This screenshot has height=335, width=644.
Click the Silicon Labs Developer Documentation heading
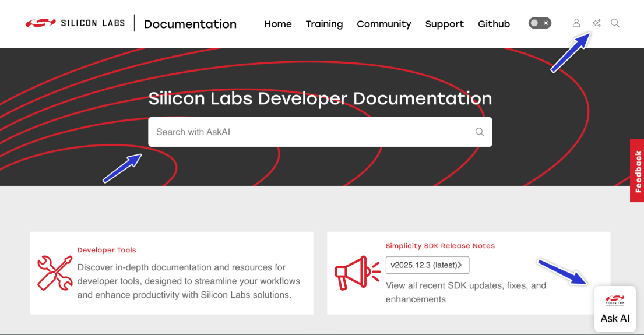[x=320, y=98]
